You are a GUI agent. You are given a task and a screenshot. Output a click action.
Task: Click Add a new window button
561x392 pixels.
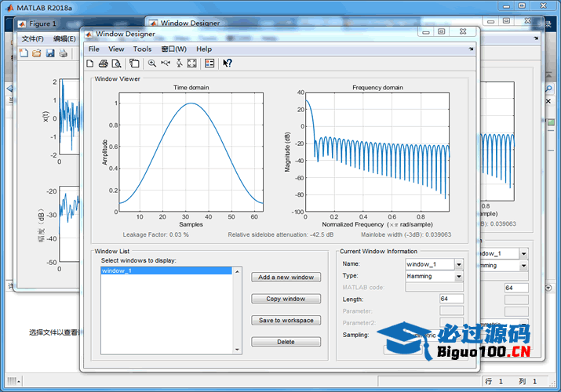(286, 278)
